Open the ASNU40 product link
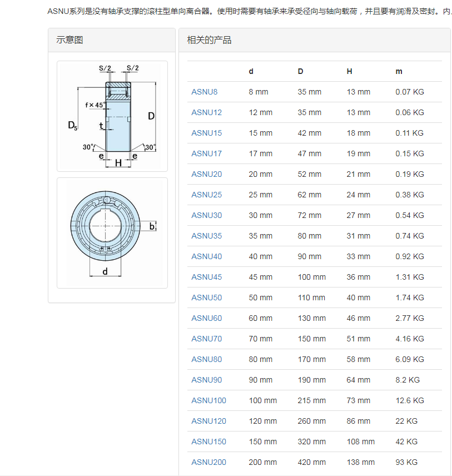452x476 pixels. (x=206, y=256)
